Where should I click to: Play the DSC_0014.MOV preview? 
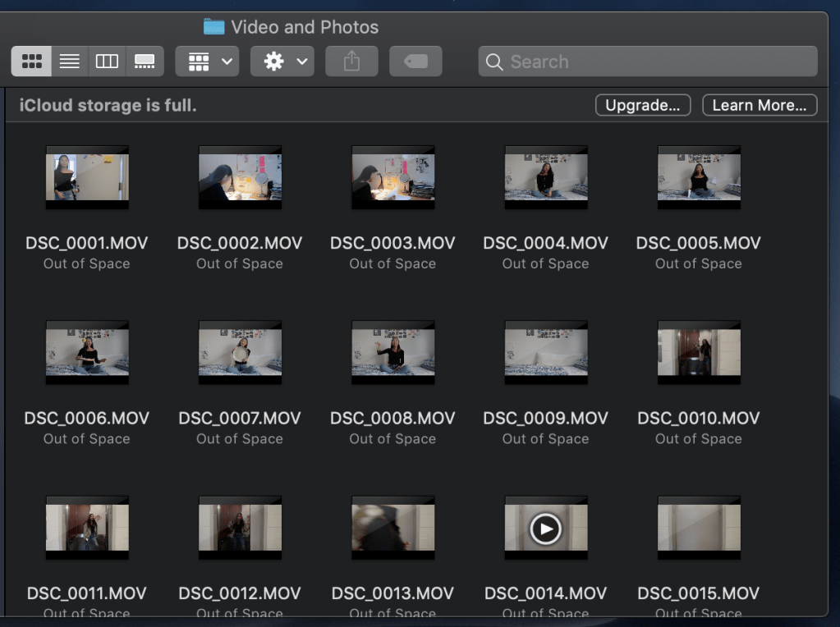click(x=545, y=529)
